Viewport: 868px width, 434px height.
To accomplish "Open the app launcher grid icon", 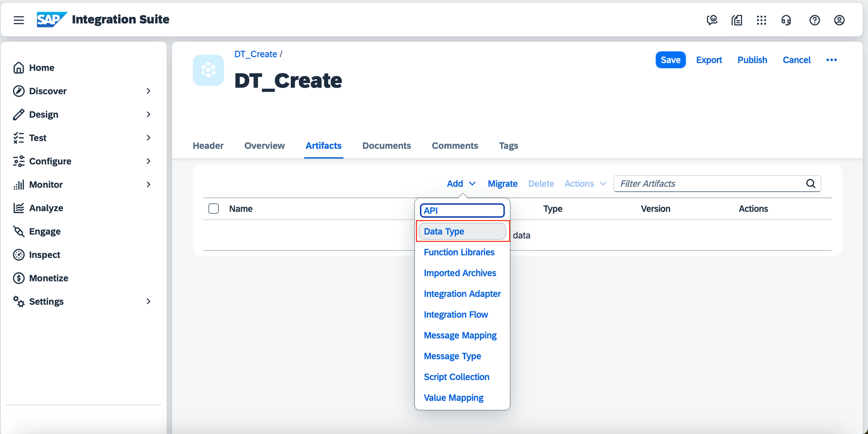I will click(x=761, y=20).
